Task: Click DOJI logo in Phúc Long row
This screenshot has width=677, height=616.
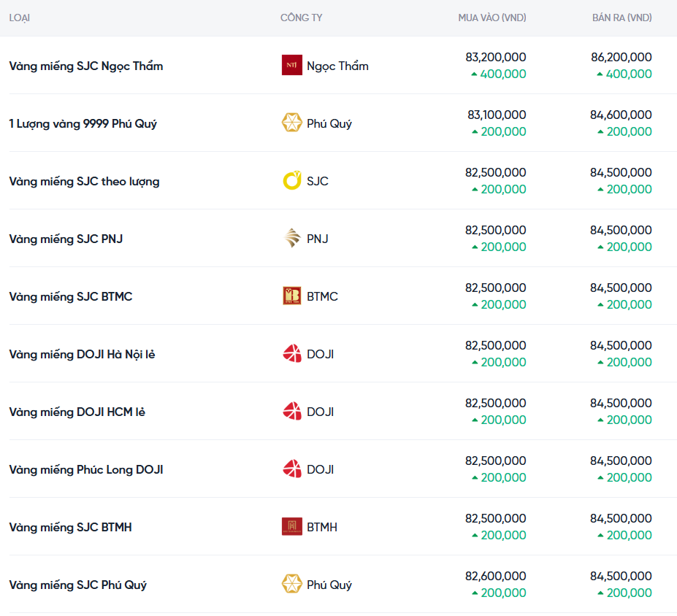Action: [x=291, y=469]
